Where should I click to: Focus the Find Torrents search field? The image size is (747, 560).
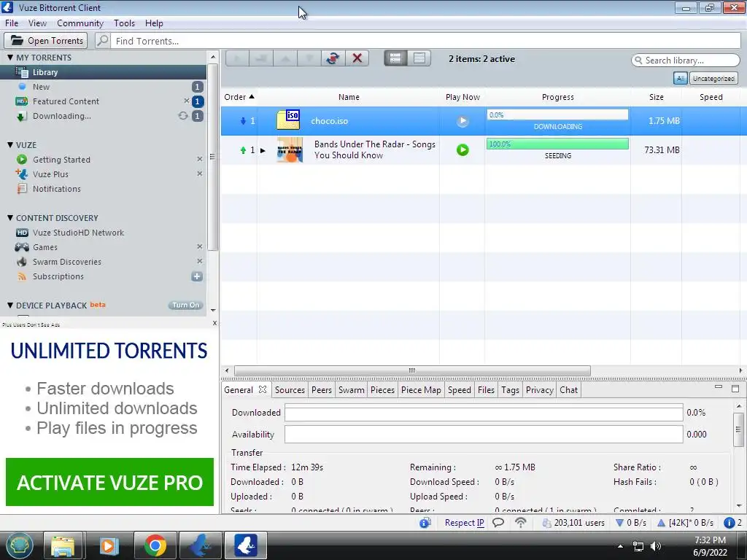tap(425, 41)
